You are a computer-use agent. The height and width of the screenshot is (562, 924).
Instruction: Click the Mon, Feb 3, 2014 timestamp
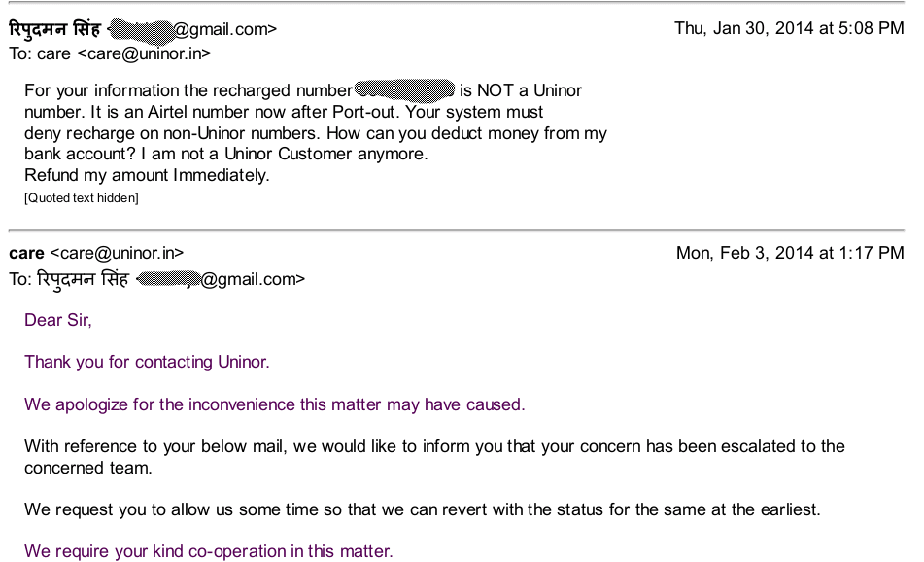tap(790, 253)
